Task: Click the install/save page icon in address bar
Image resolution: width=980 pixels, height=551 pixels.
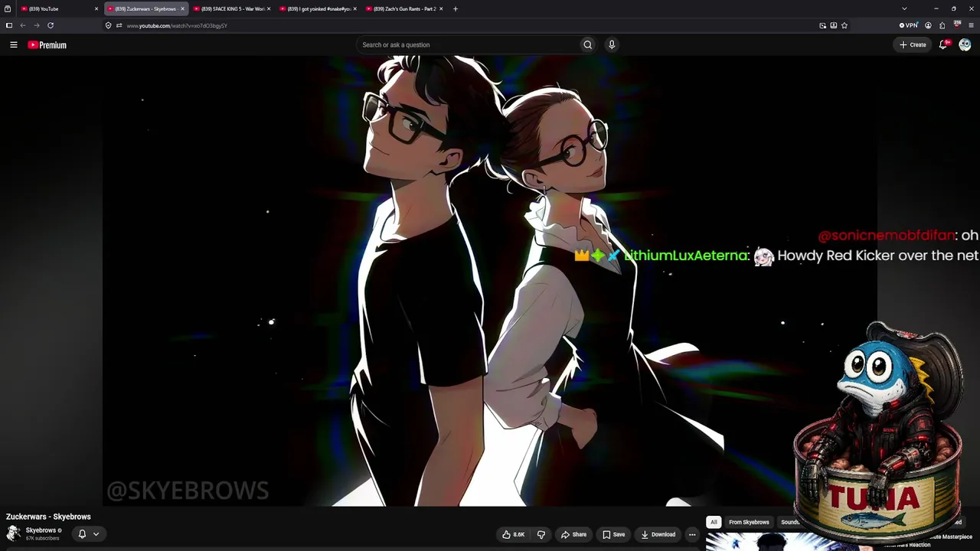Action: click(834, 25)
